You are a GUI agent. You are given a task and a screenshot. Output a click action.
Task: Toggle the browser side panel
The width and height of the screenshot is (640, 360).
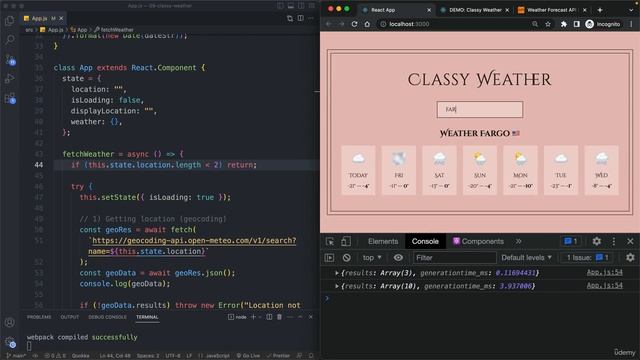(576, 24)
